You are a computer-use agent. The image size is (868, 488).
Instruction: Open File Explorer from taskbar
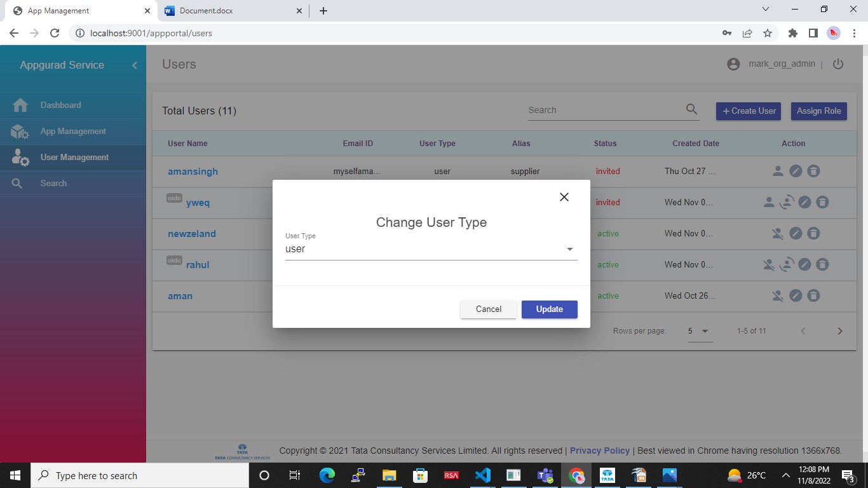point(389,475)
